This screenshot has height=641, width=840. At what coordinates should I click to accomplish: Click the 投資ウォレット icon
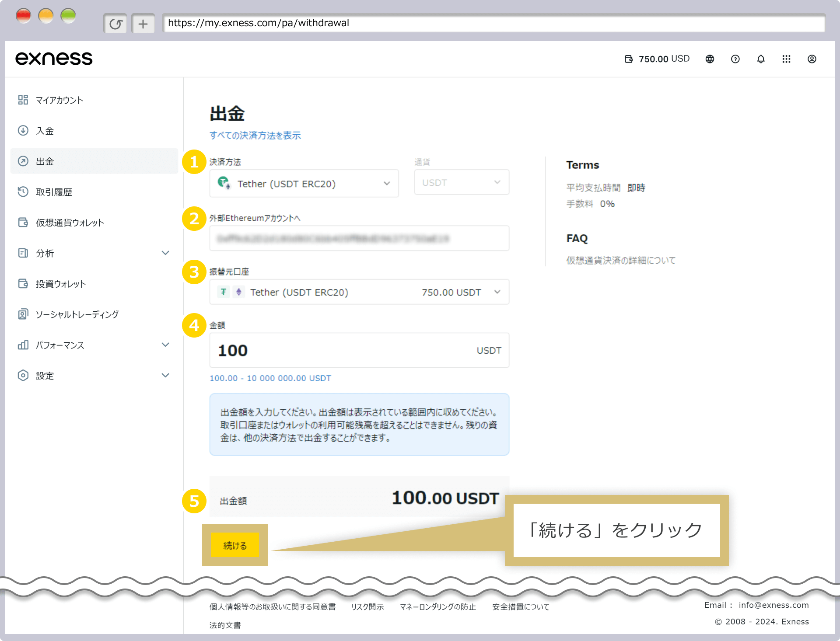point(23,284)
